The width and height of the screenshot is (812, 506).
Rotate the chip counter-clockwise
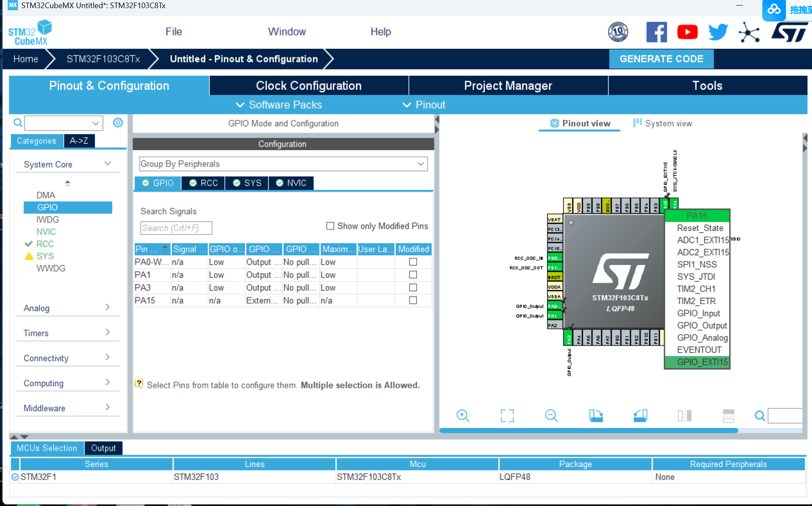[x=640, y=415]
